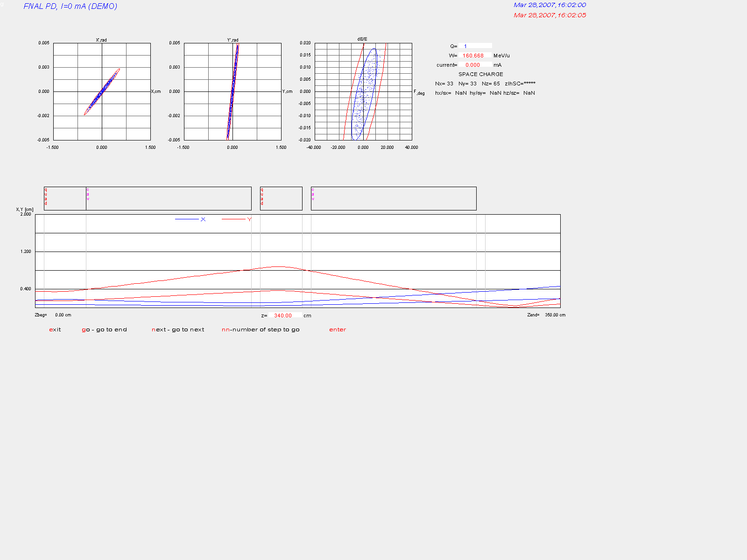Click 'go - go to end' command

pos(105,329)
